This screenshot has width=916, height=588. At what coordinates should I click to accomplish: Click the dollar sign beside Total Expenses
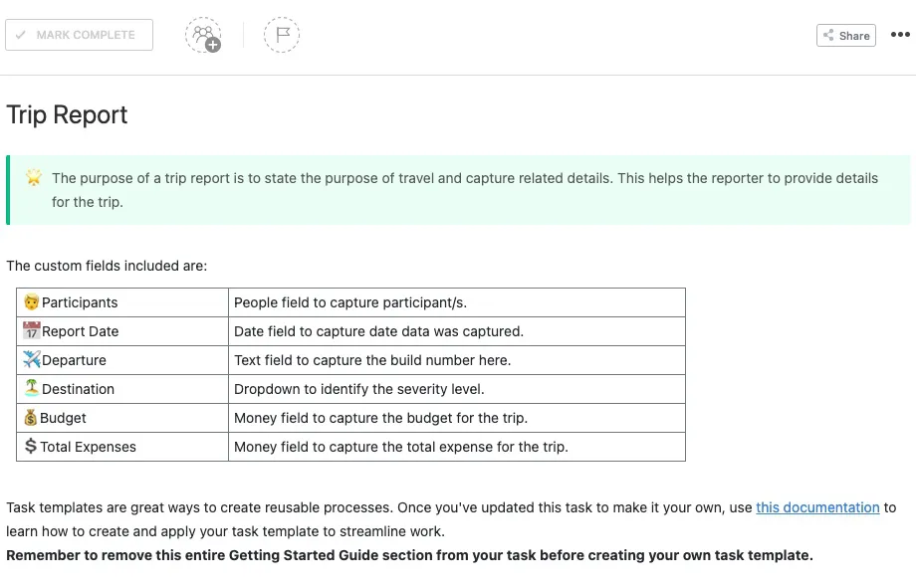[31, 446]
